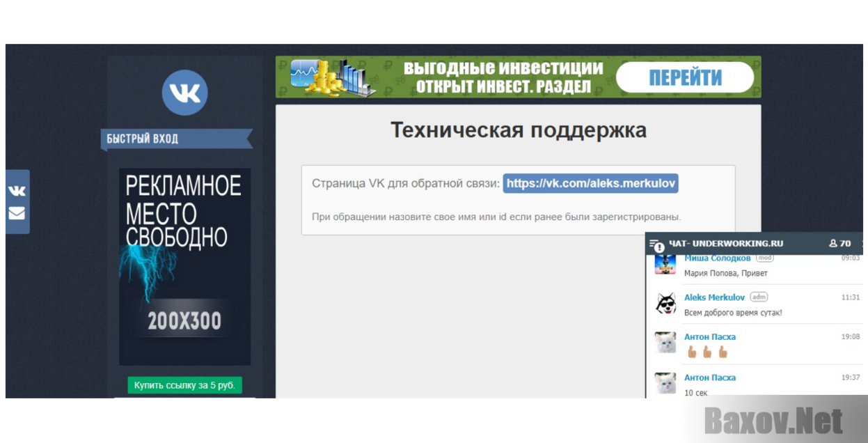Viewport: 868px width, 443px height.
Task: Open Миша Солодков's avatar in chat
Action: point(665,264)
